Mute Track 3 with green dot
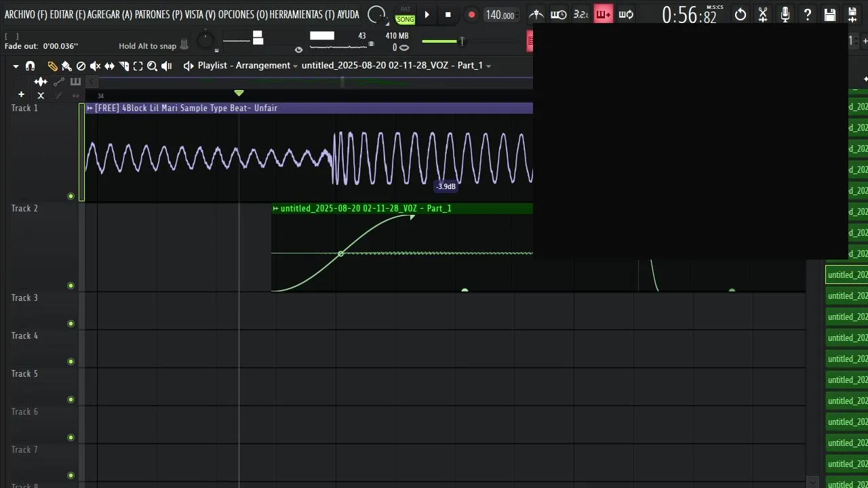Screen dimensions: 868x488 pos(71,324)
